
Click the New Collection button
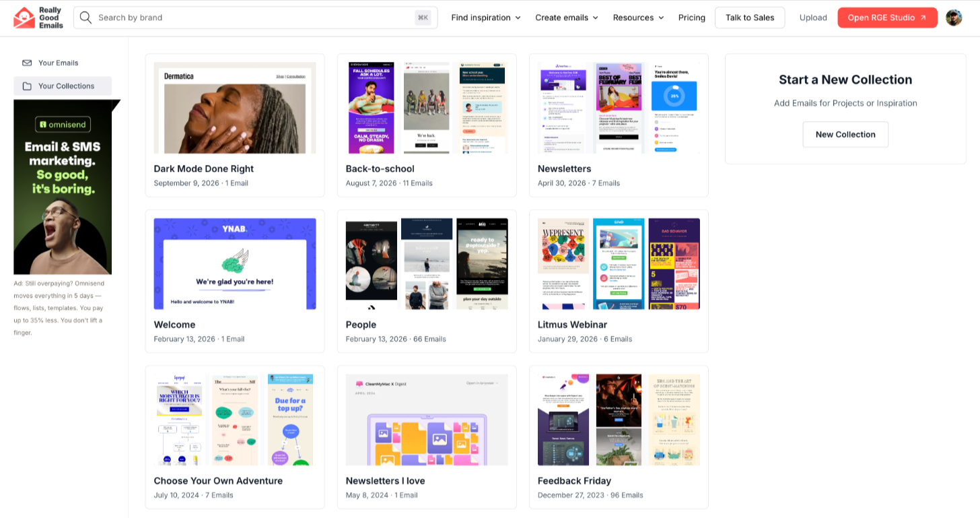click(x=845, y=134)
